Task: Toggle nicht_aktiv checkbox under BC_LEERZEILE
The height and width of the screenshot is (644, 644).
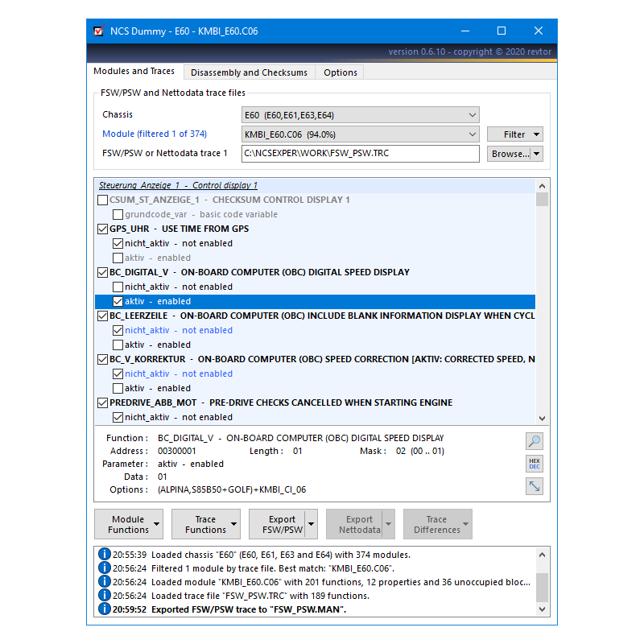Action: pyautogui.click(x=118, y=330)
